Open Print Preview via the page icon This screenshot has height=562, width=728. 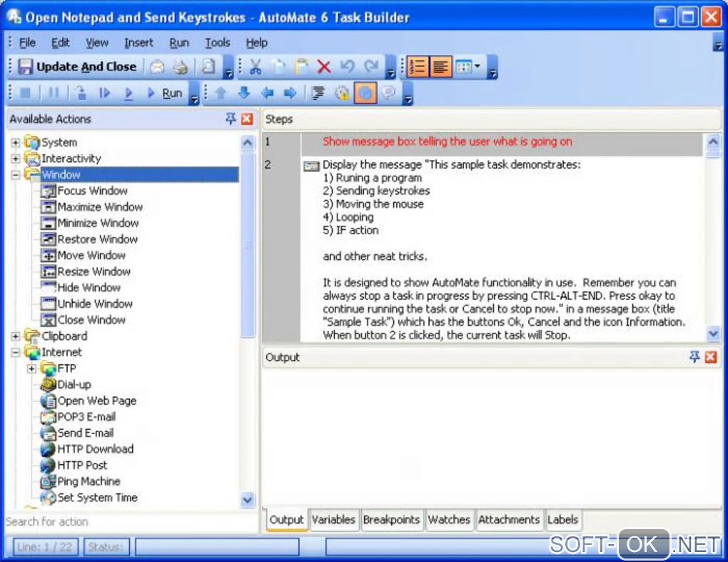[208, 67]
